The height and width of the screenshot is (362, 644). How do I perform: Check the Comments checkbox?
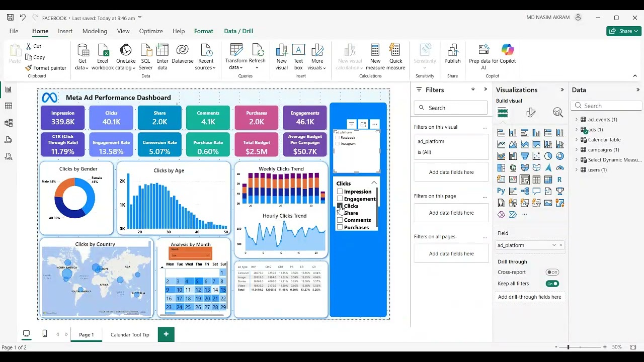[340, 220]
